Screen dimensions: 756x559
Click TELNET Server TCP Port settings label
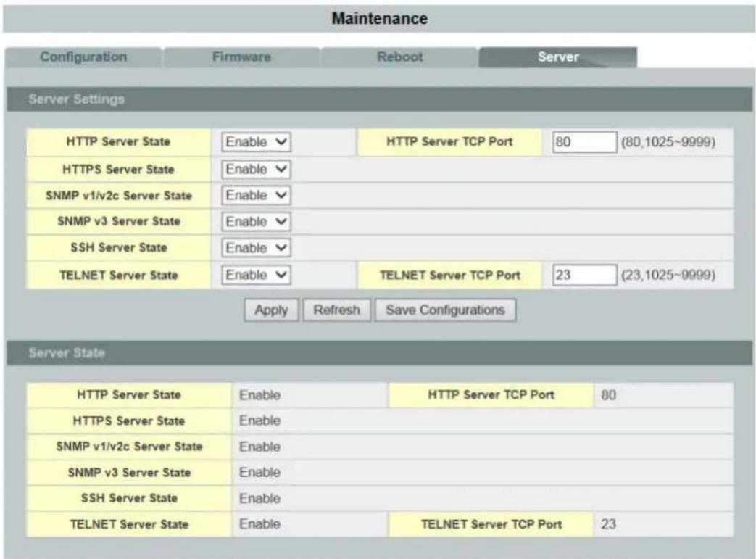(x=449, y=275)
